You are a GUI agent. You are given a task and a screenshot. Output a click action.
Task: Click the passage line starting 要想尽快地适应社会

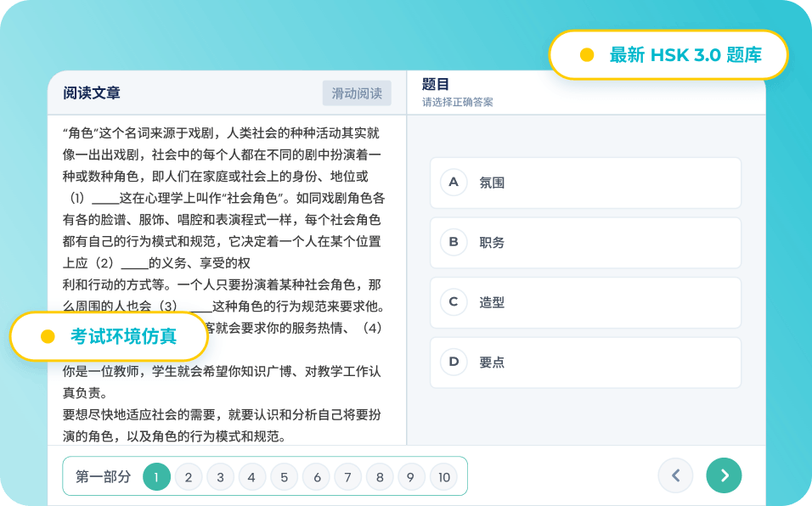[x=222, y=415]
